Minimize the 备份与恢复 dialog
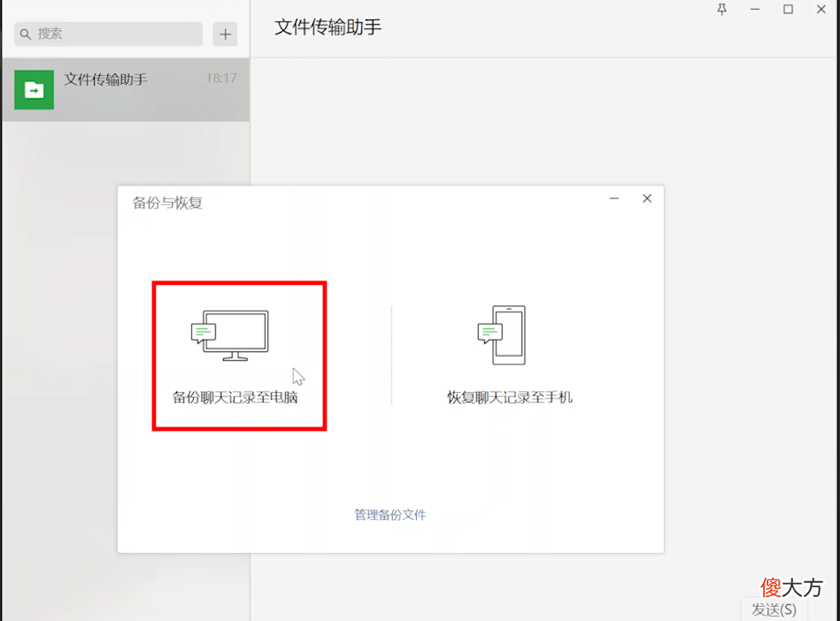The width and height of the screenshot is (840, 621). [x=614, y=199]
